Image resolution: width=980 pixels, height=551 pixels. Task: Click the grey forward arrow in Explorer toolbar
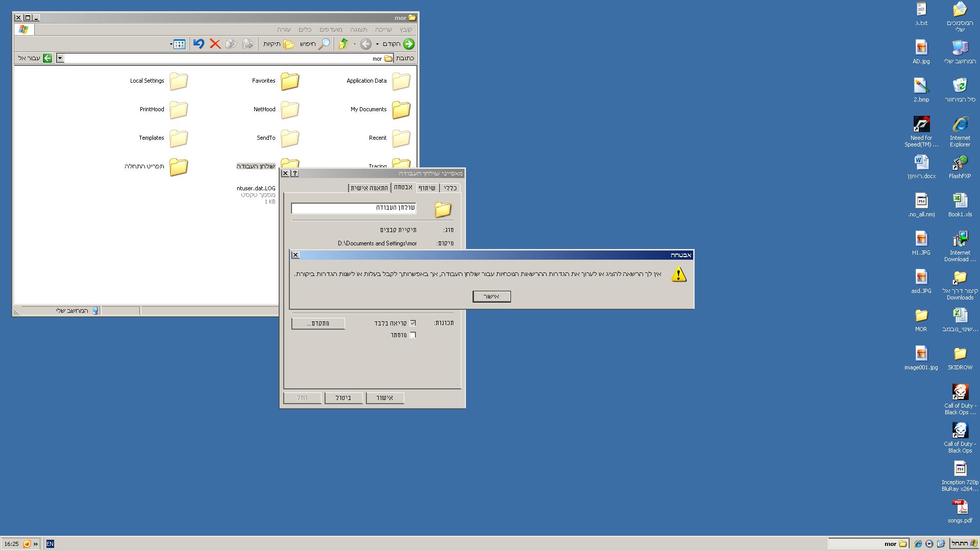tap(366, 44)
